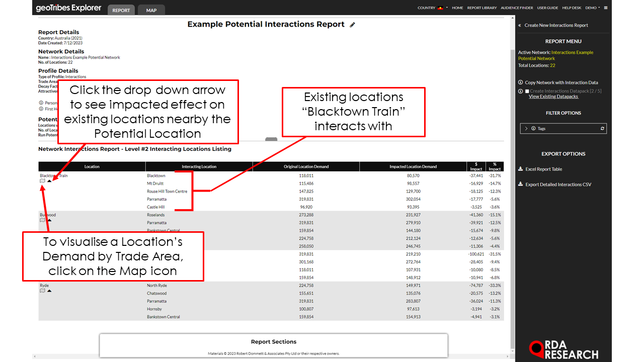Image resolution: width=644 pixels, height=362 pixels.
Task: Refresh the Tags filter icon
Action: tap(602, 129)
